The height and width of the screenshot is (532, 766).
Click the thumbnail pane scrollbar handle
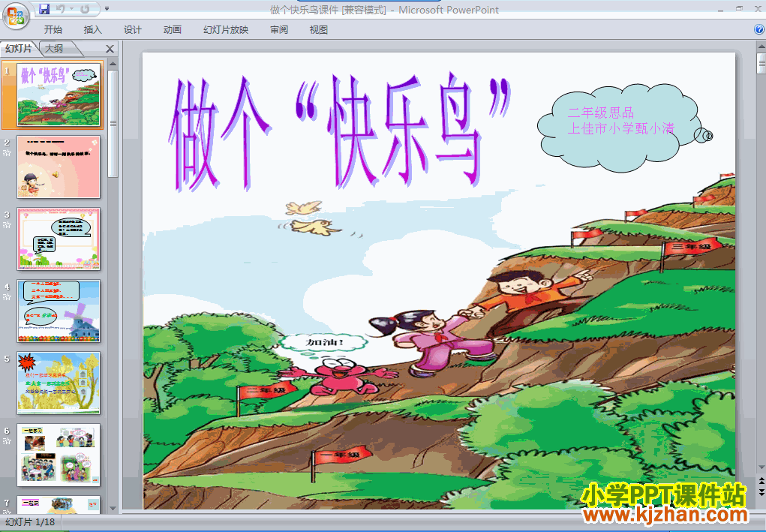pyautogui.click(x=113, y=123)
